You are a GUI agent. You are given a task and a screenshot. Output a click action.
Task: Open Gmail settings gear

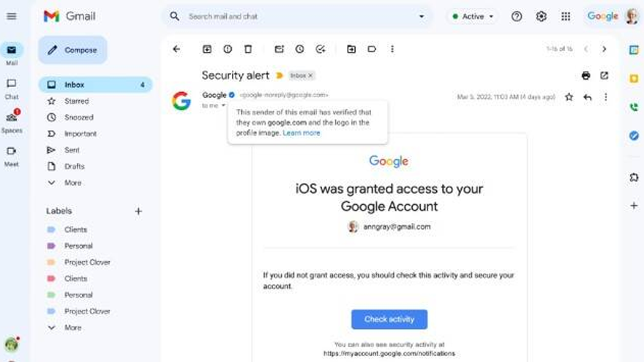click(542, 16)
